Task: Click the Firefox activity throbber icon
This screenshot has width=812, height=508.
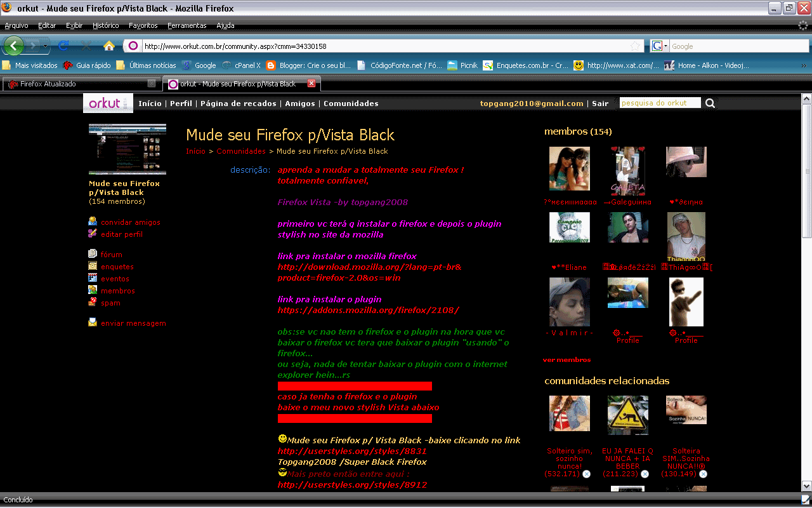Action: point(802,26)
